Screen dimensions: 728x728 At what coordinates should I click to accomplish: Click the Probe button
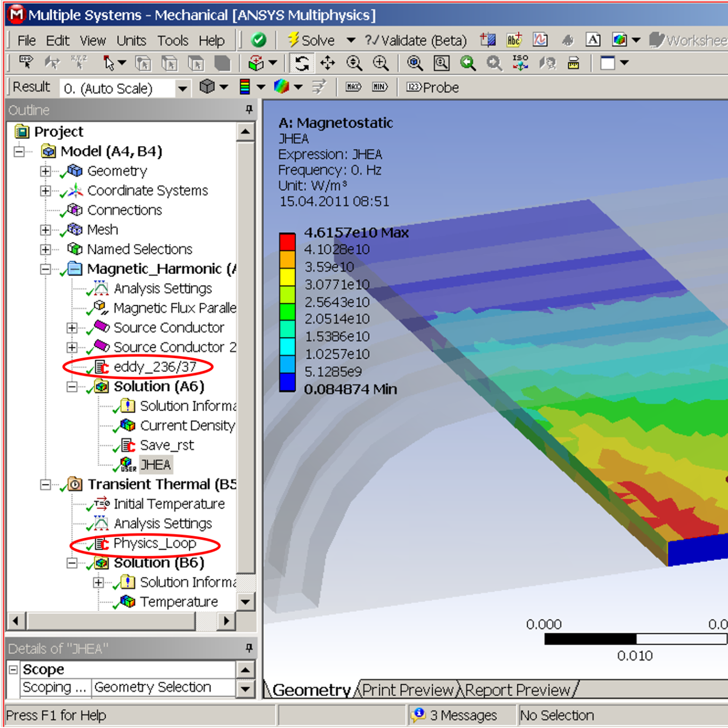pyautogui.click(x=433, y=87)
